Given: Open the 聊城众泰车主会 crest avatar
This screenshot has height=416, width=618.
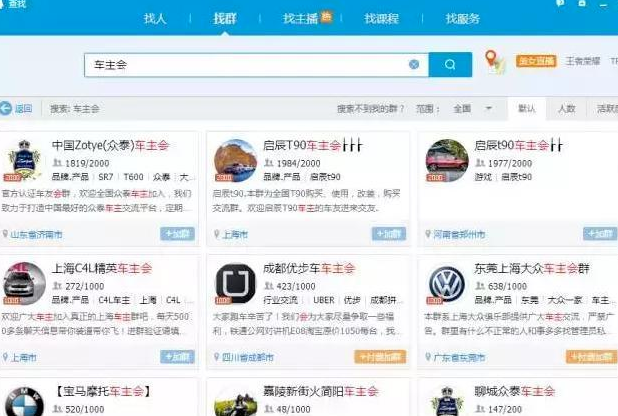Looking at the screenshot, I should pyautogui.click(x=447, y=401).
